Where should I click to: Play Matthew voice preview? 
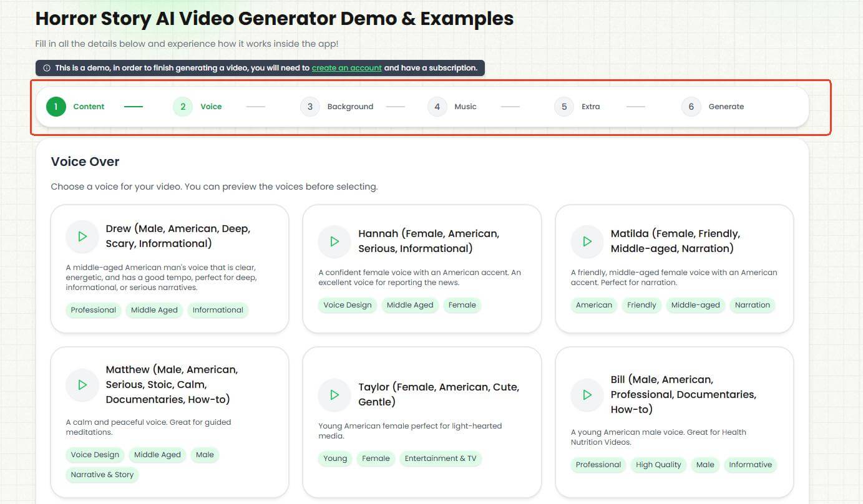pos(82,385)
